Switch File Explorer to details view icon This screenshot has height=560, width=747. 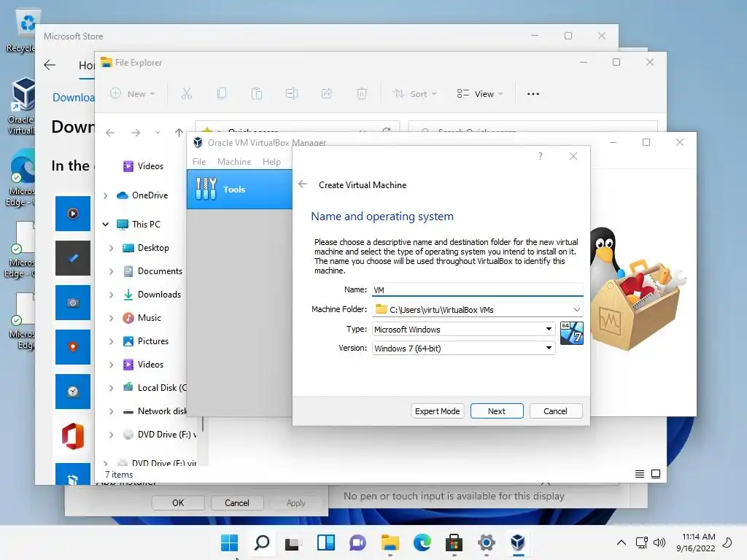click(640, 474)
